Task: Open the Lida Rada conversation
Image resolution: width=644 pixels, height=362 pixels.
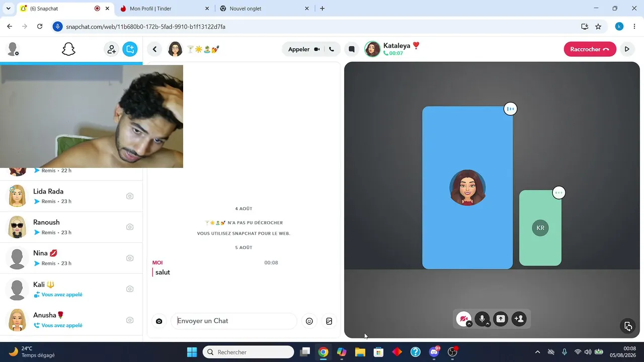Action: click(71, 196)
